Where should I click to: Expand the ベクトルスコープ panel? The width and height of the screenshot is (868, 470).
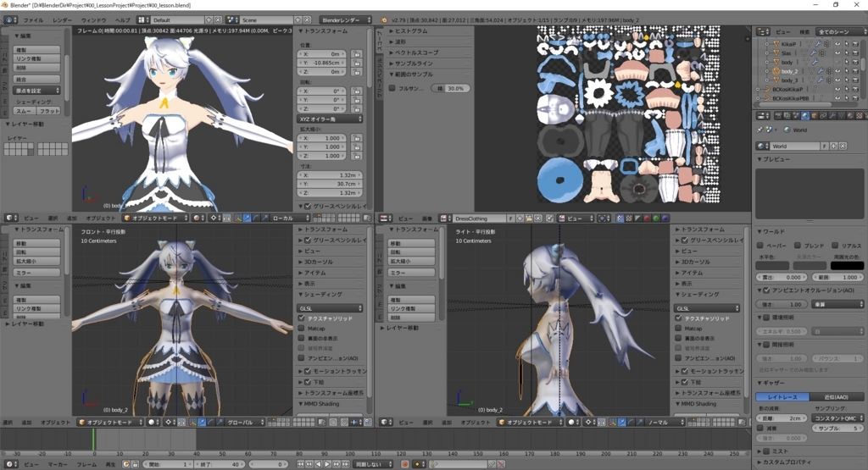418,53
